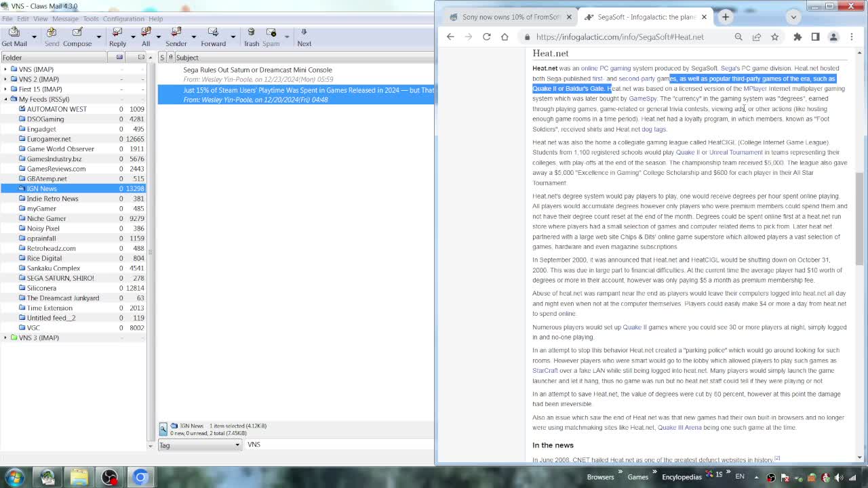Click the Forward message icon
The image size is (868, 488).
[213, 37]
